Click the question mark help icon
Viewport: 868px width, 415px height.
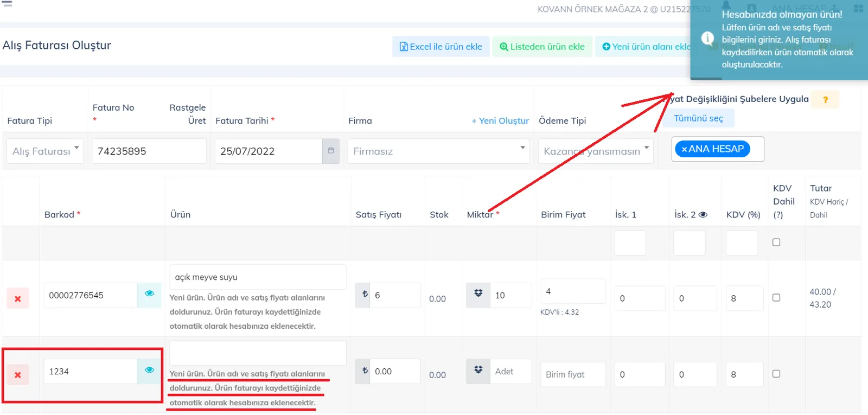click(x=825, y=100)
